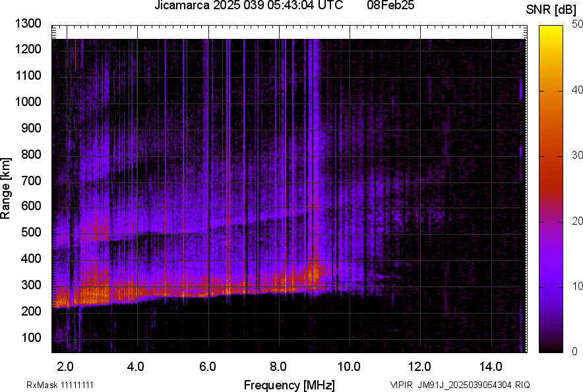Image resolution: width=583 pixels, height=392 pixels.
Task: Click the bright vertical streak near 9 MHz
Action: point(315,165)
